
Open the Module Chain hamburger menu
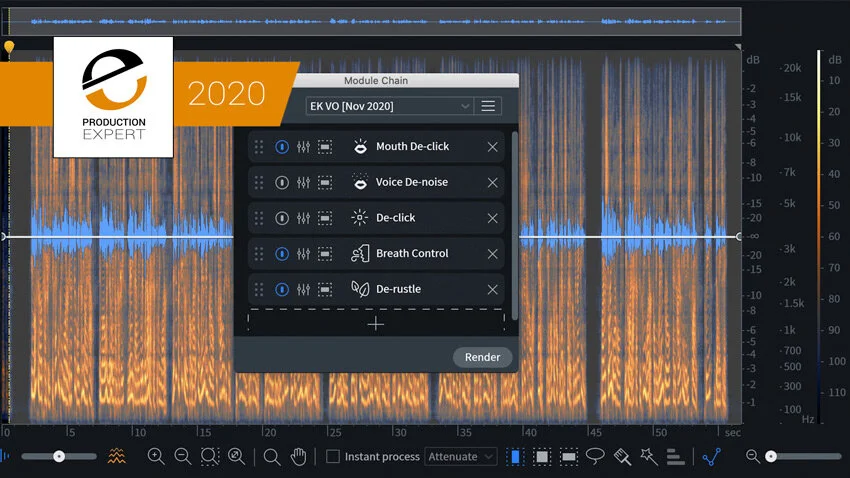[488, 106]
